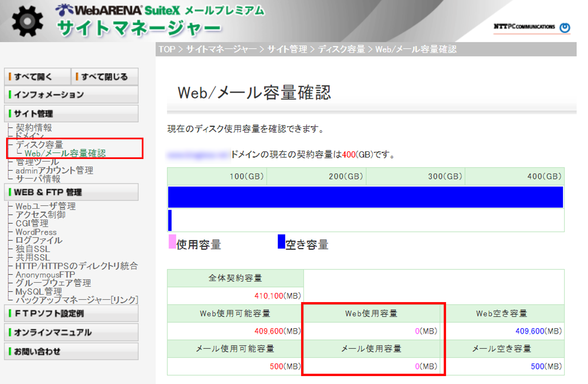Click the 全体契約容量 value 410,100(MB)

point(278,296)
